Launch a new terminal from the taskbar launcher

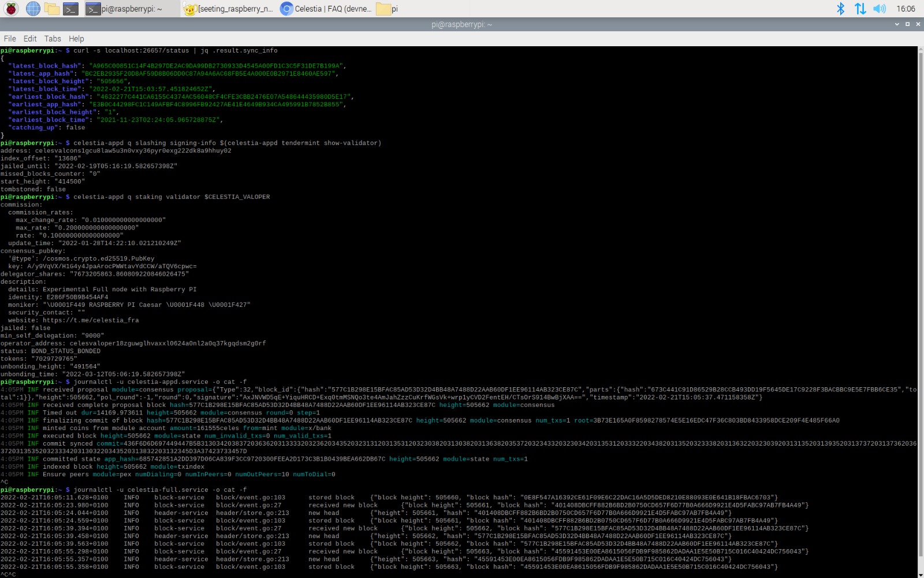[x=70, y=9]
